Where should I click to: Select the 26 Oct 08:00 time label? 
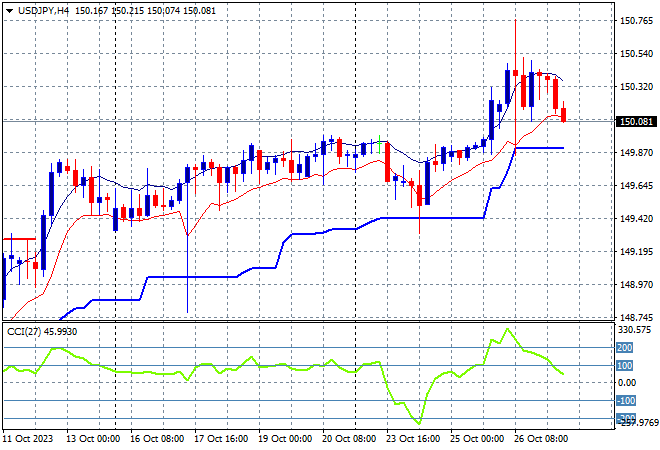click(541, 439)
